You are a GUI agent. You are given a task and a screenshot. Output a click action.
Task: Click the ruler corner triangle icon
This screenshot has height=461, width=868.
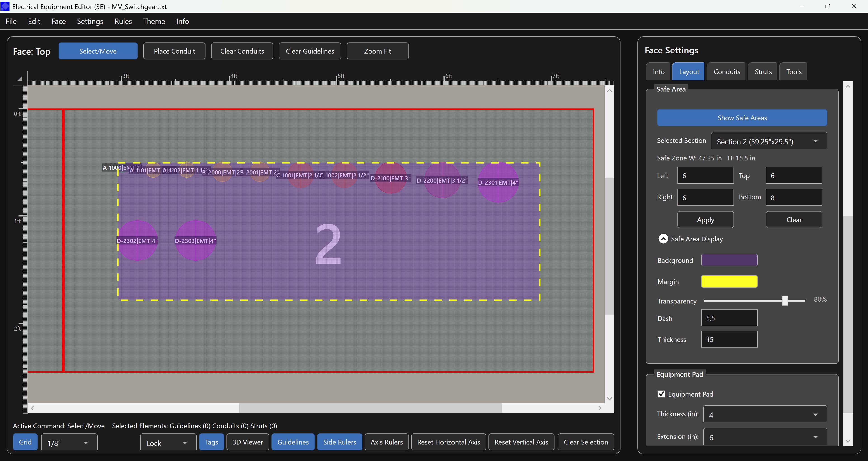coord(20,78)
